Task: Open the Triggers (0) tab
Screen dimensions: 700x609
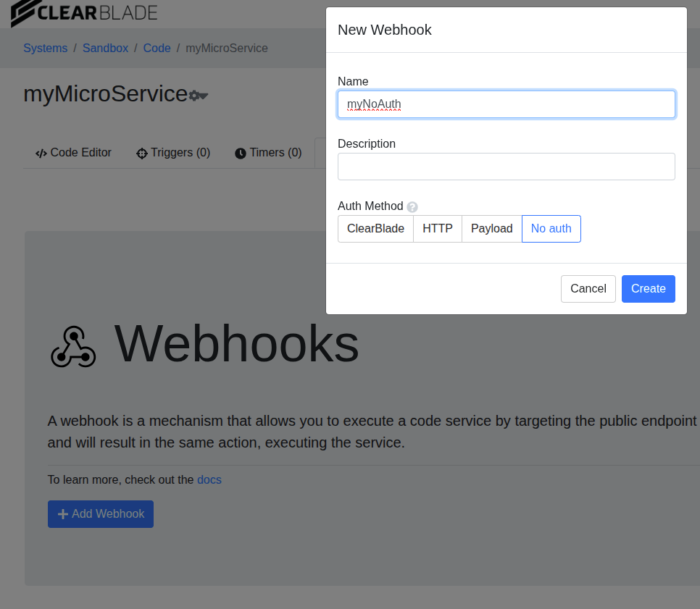Action: pyautogui.click(x=173, y=153)
